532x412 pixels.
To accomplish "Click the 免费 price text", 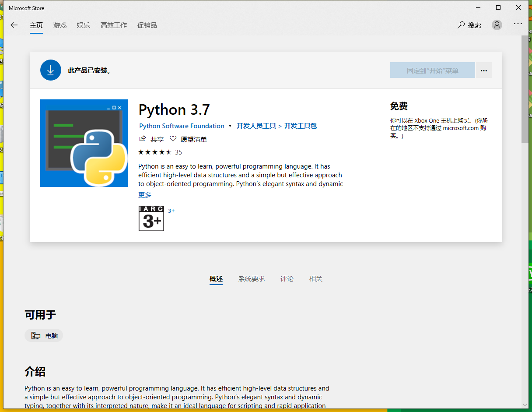I will click(x=399, y=106).
